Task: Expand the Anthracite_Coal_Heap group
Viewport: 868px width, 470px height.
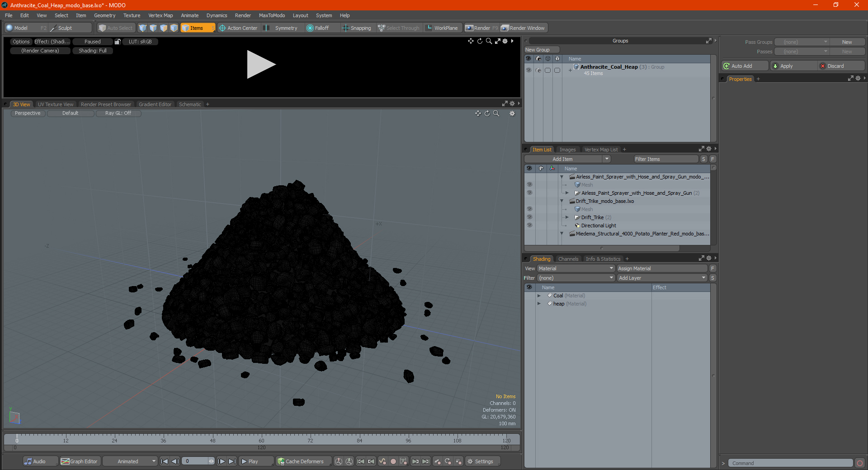Action: [570, 70]
